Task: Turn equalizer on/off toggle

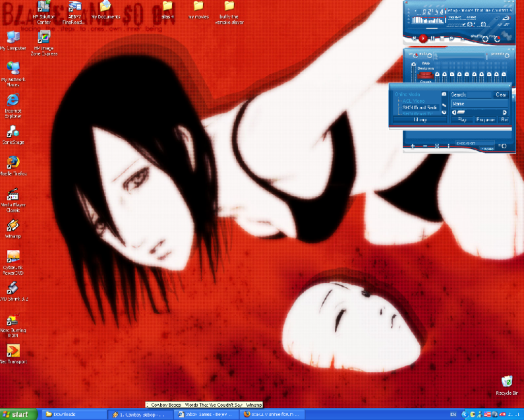Action: point(415,55)
